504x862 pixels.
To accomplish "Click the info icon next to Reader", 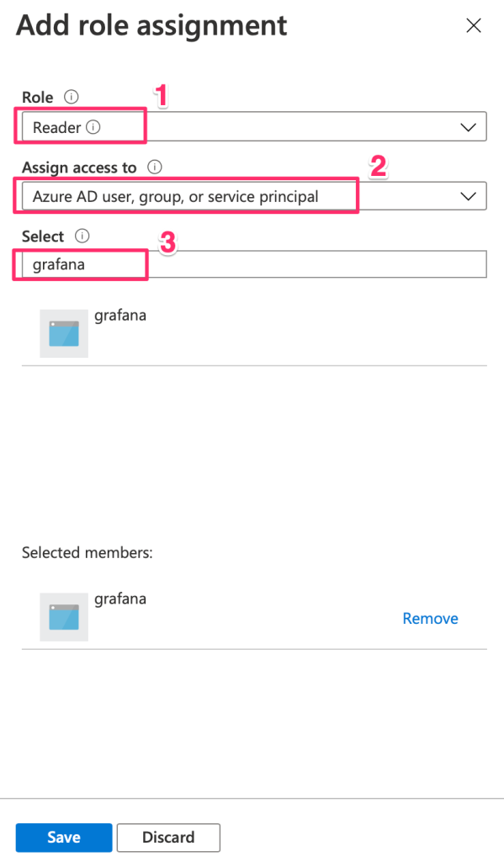I will [x=93, y=127].
